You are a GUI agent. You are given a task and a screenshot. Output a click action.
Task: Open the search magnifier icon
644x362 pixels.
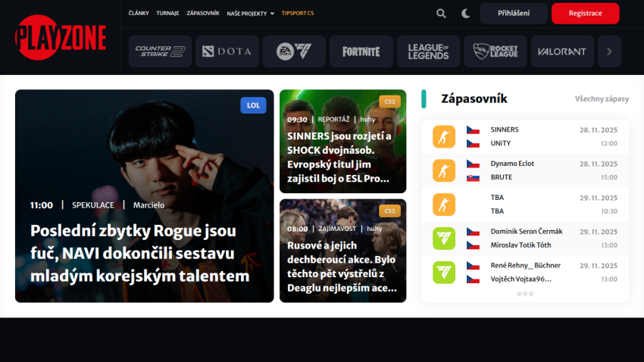(441, 14)
